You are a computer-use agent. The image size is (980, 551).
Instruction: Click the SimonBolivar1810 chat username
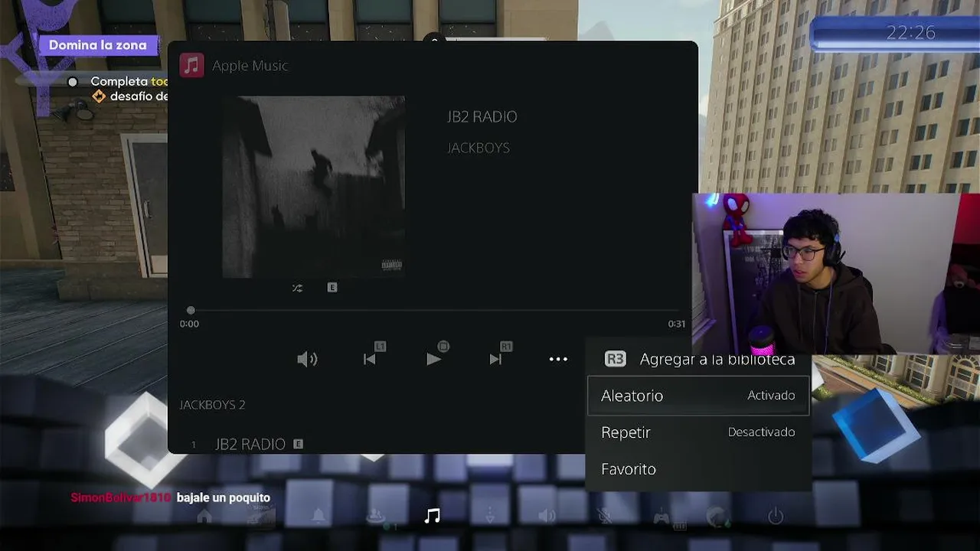coord(121,497)
